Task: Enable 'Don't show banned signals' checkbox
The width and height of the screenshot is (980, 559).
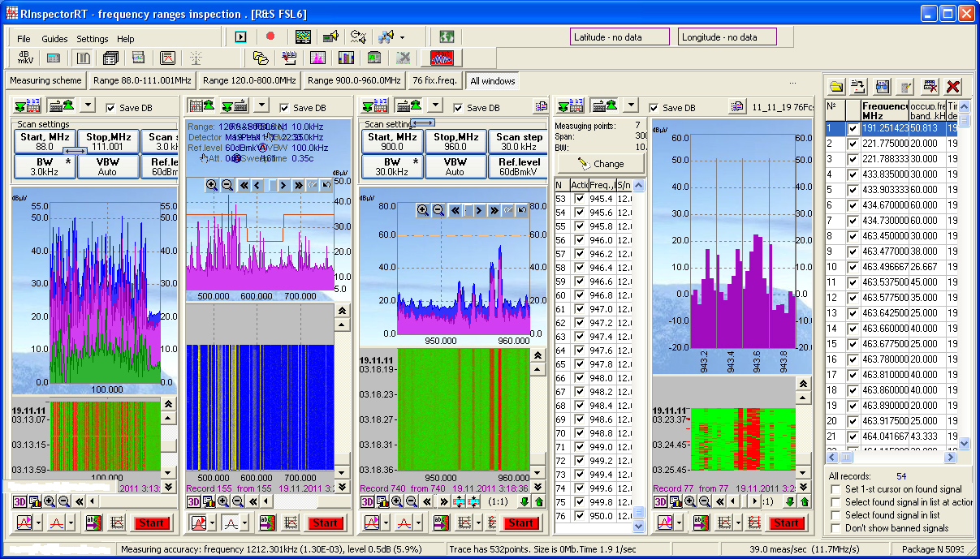Action: [x=835, y=528]
